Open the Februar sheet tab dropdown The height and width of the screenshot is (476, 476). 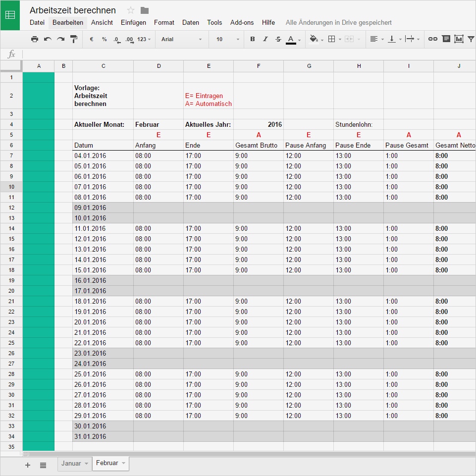[122, 464]
